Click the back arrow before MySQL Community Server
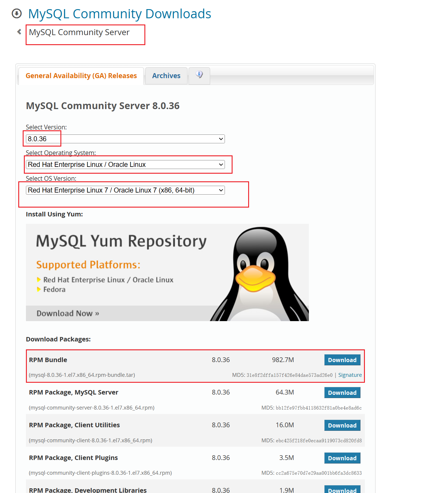 pos(19,32)
